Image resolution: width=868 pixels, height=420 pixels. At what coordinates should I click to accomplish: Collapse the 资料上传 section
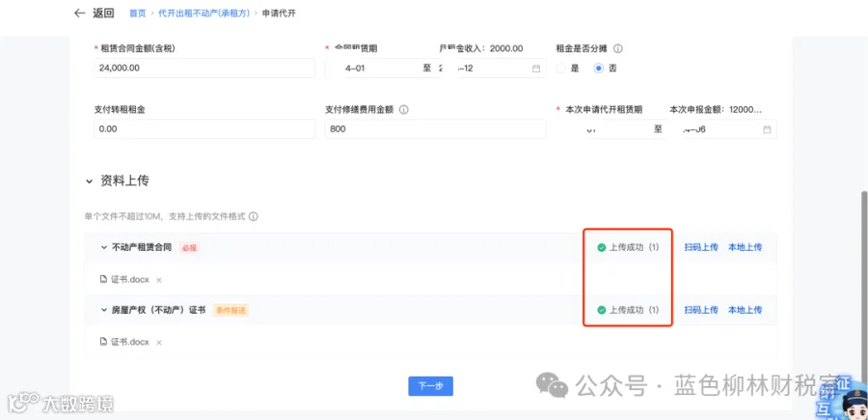point(89,182)
